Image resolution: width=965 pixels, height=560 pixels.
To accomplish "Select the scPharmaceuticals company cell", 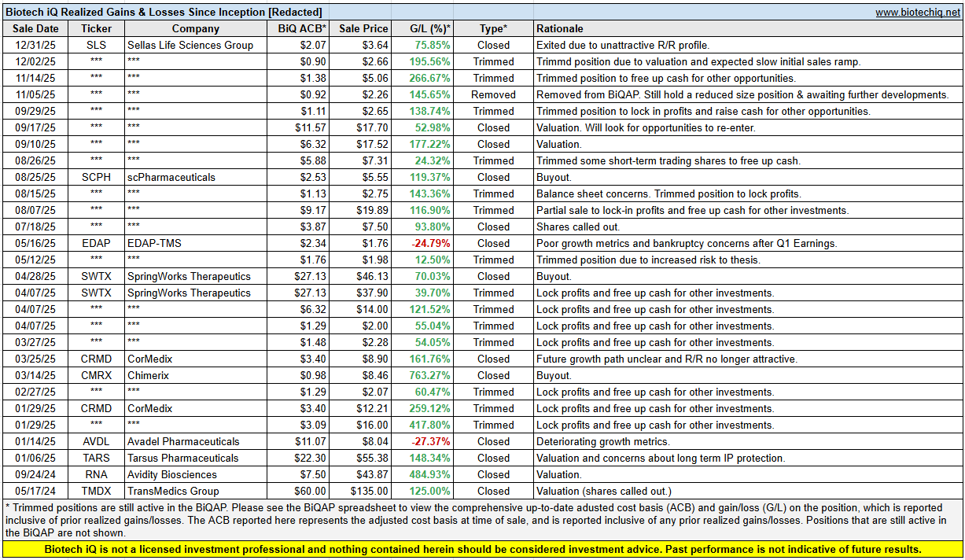I will tap(171, 177).
